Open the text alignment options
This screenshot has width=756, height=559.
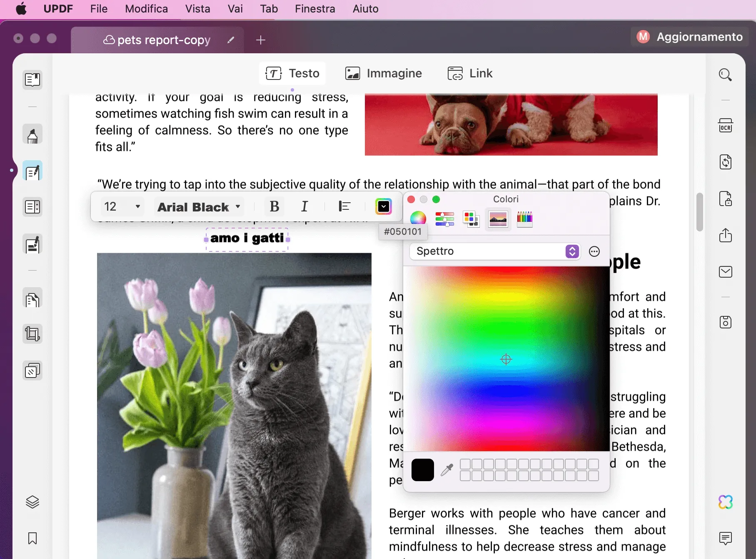click(x=344, y=206)
